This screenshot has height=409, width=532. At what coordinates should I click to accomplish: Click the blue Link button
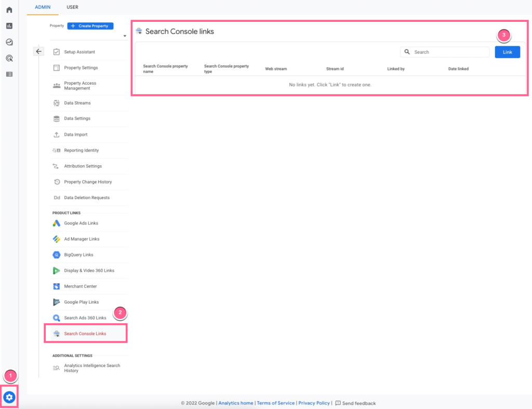tap(507, 52)
